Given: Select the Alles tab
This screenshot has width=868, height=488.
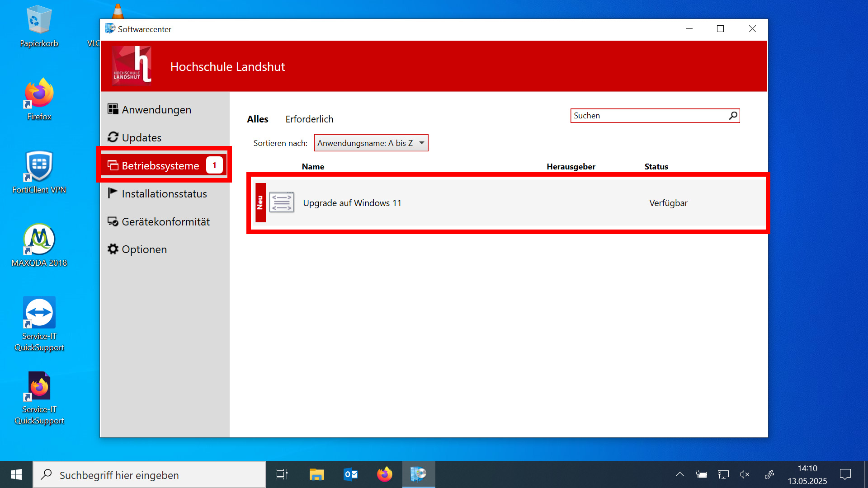Looking at the screenshot, I should [257, 119].
